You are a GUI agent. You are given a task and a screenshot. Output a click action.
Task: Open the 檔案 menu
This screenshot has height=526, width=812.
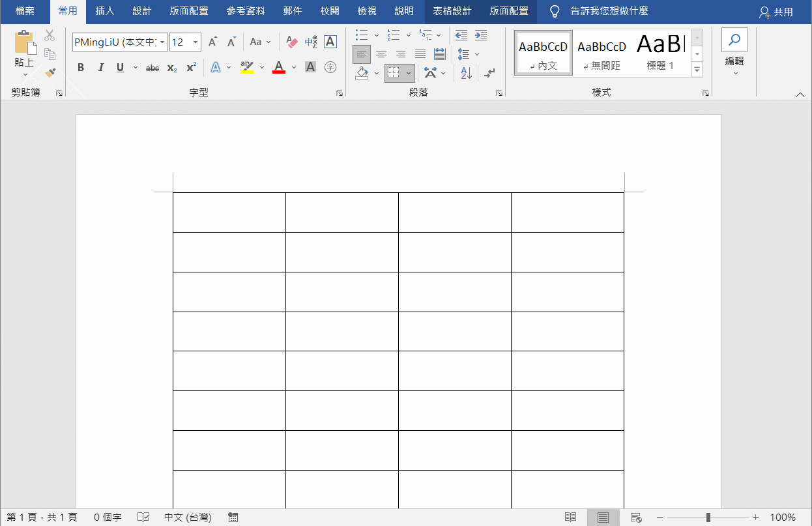pyautogui.click(x=25, y=12)
